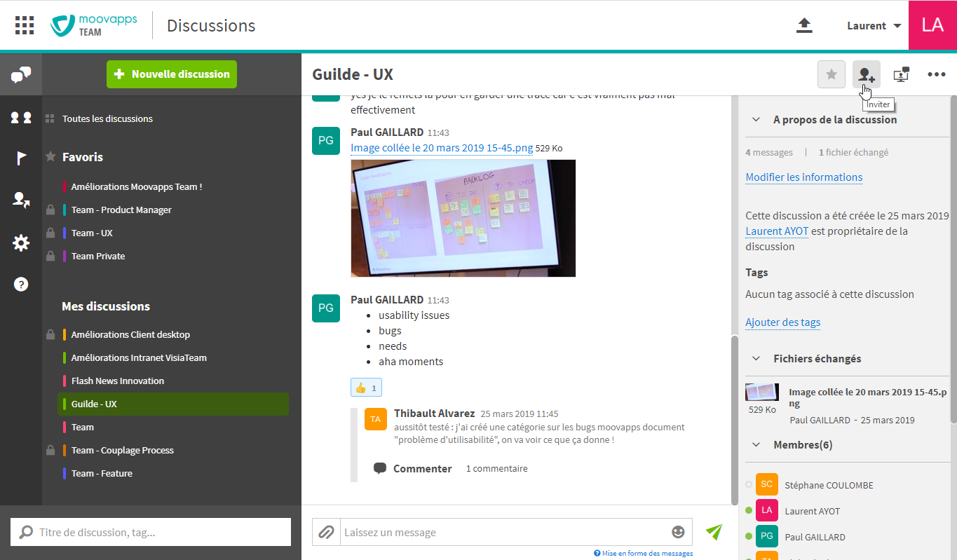Open settings gear in sidebar
This screenshot has height=560, width=957.
21,243
